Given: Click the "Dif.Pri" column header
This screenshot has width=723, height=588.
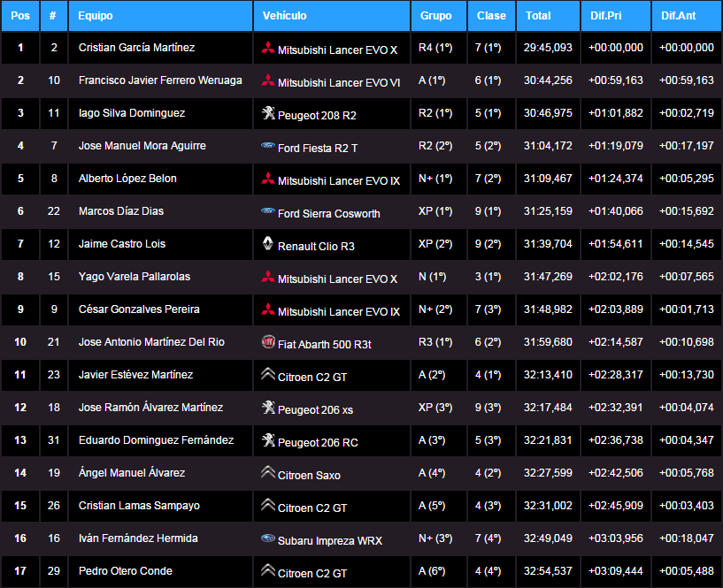Looking at the screenshot, I should tap(616, 16).
